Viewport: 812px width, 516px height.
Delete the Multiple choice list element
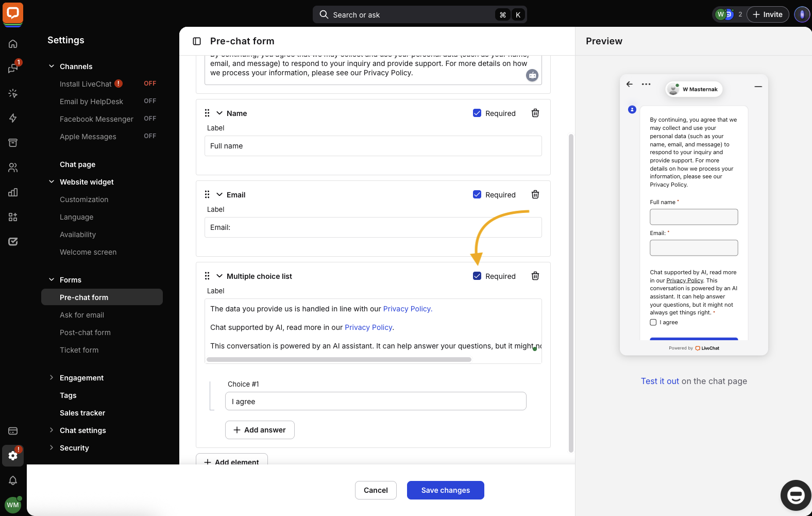[x=535, y=276]
